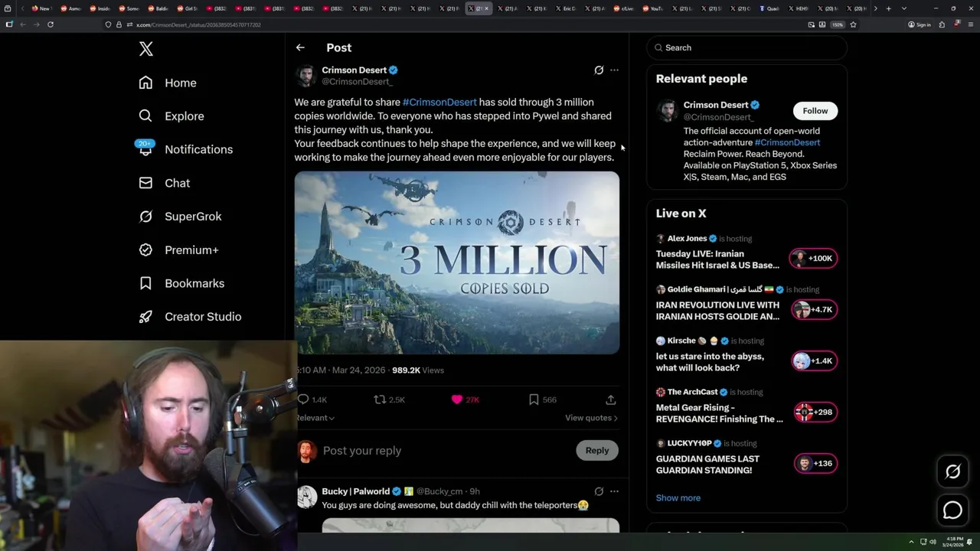The image size is (980, 551).
Task: Click the Notifications bell icon with 20+ badge
Action: [x=145, y=148]
